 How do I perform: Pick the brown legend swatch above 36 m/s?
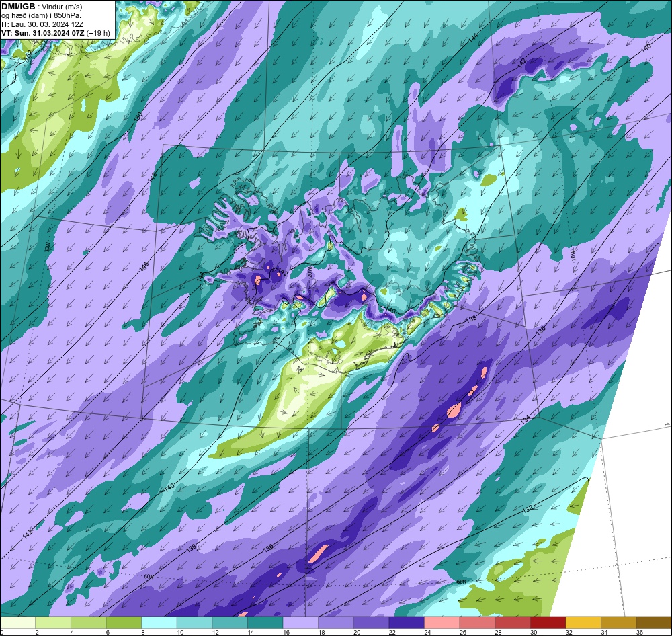tap(654, 623)
